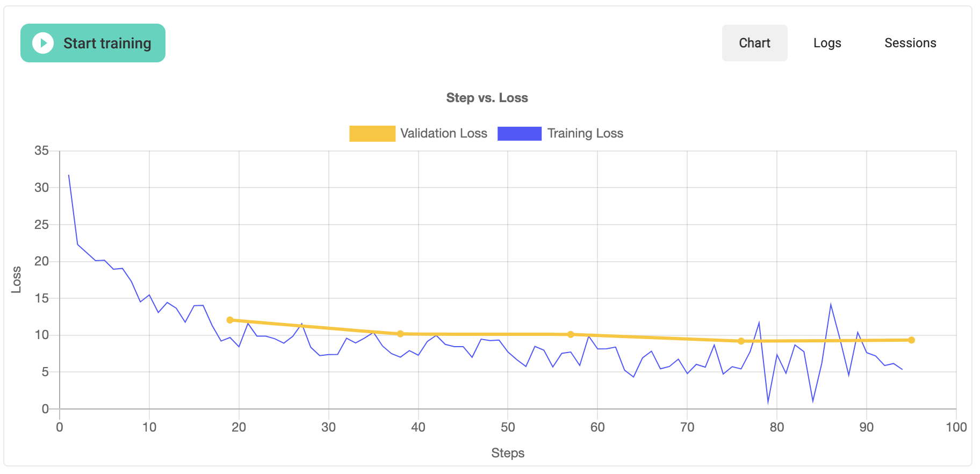This screenshot has height=474, width=980.
Task: Click the last validation point near step 95
Action: pyautogui.click(x=911, y=340)
